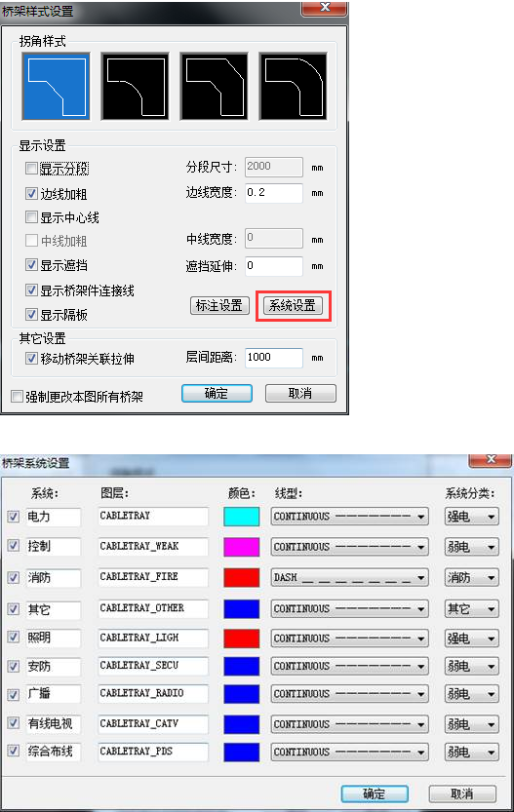
Task: Toggle the 显示隔板 checkbox
Action: [31, 314]
